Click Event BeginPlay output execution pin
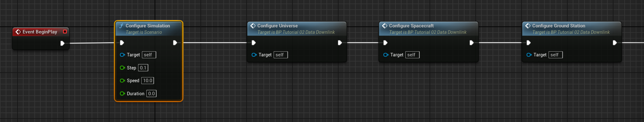The width and height of the screenshot is (644, 122). point(62,43)
